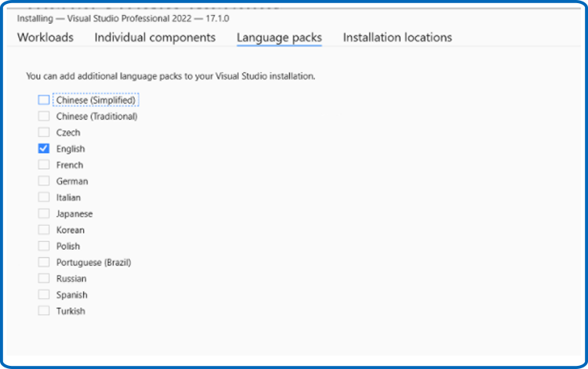Image resolution: width=588 pixels, height=369 pixels.
Task: Enable the Korean language pack
Action: [44, 230]
